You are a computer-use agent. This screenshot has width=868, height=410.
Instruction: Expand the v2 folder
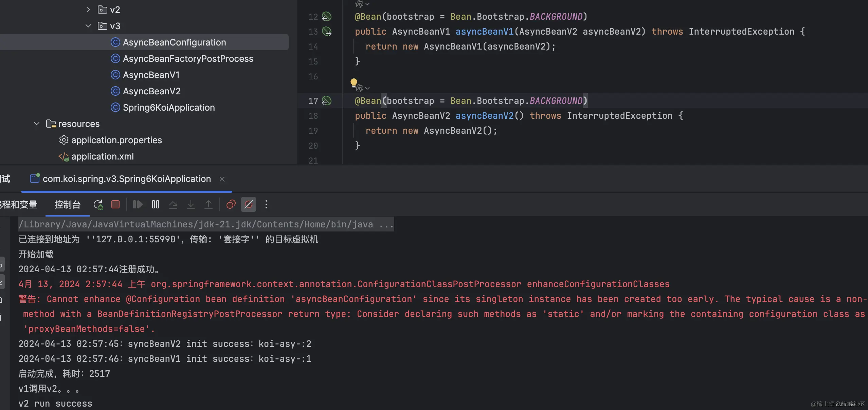88,10
